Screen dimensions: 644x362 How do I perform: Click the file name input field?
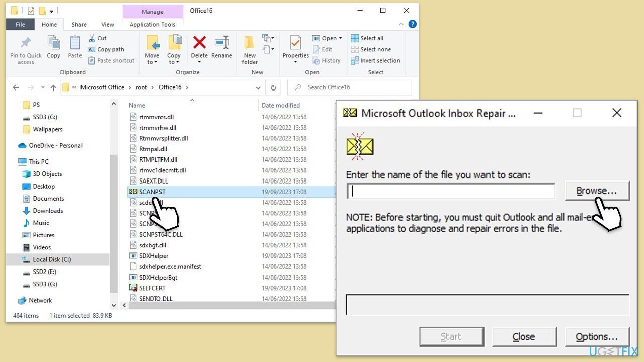[451, 191]
